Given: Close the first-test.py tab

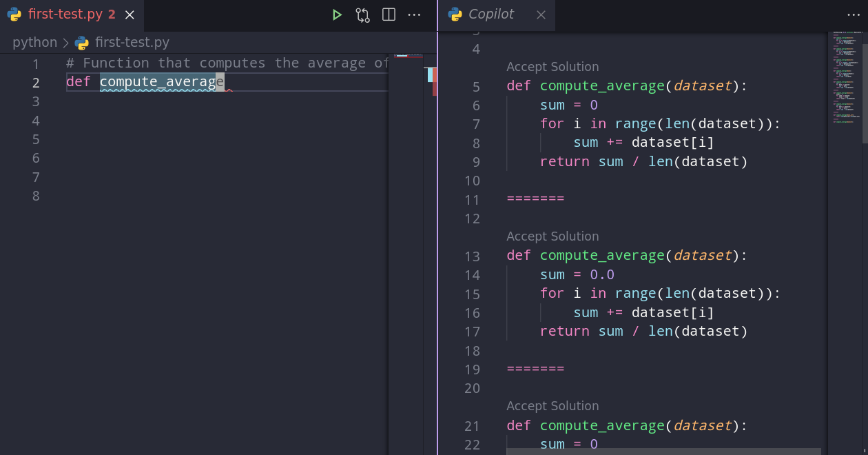Looking at the screenshot, I should (x=130, y=14).
